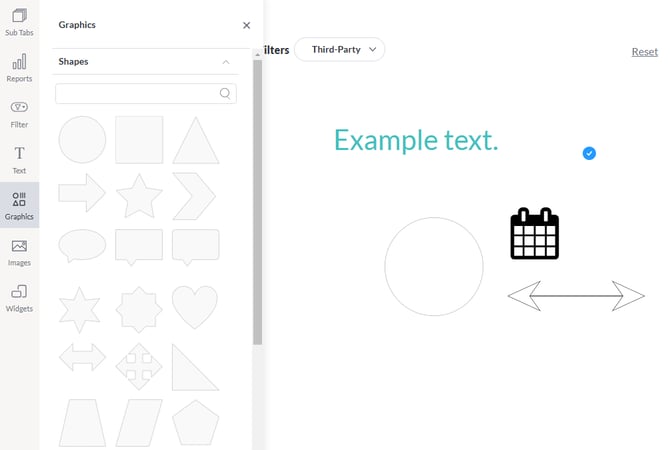Pick the pentagon shape
The width and height of the screenshot is (670, 450).
tap(195, 423)
